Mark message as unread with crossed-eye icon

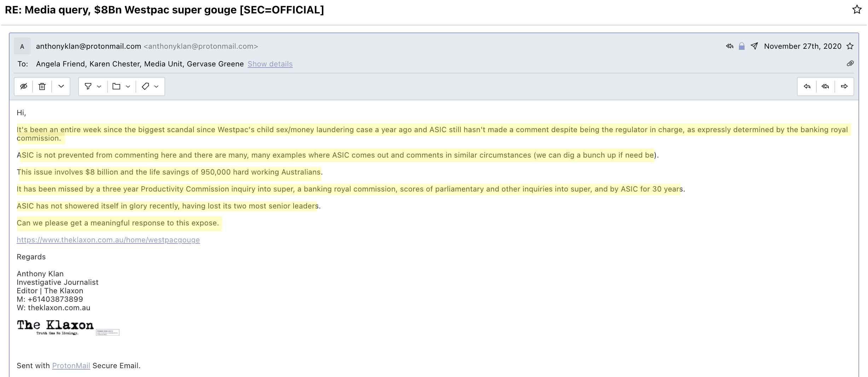[24, 86]
